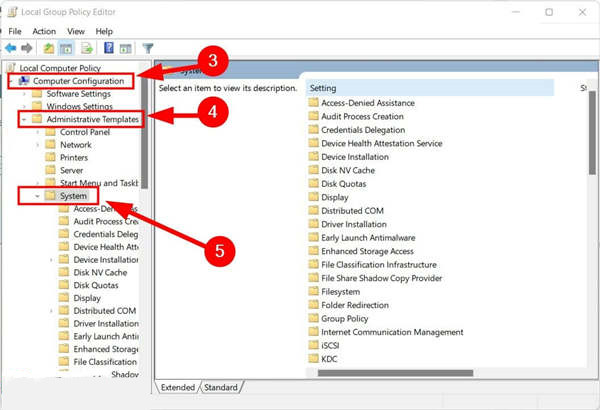Select Driver Installation in the tree

(x=106, y=323)
